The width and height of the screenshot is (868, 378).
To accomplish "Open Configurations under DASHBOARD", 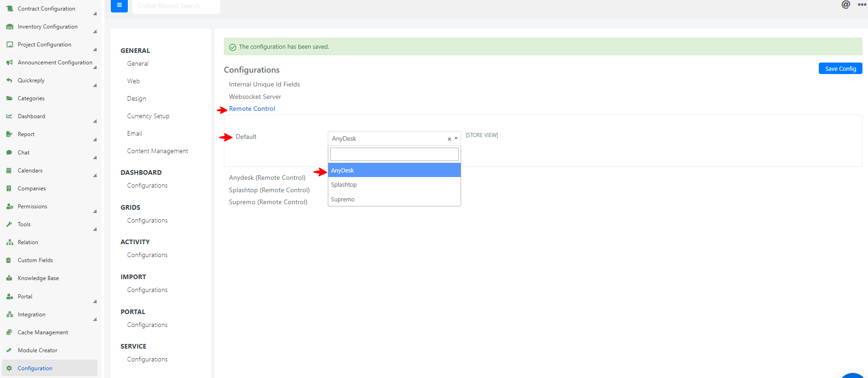I will tap(147, 185).
